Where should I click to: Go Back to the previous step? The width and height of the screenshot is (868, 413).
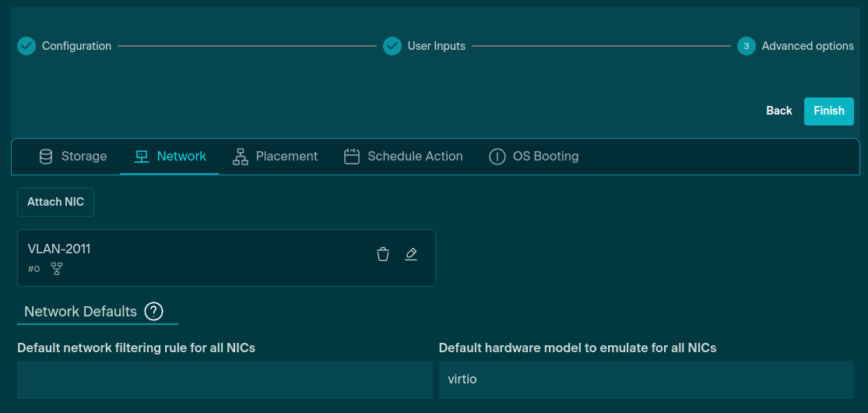click(x=778, y=111)
